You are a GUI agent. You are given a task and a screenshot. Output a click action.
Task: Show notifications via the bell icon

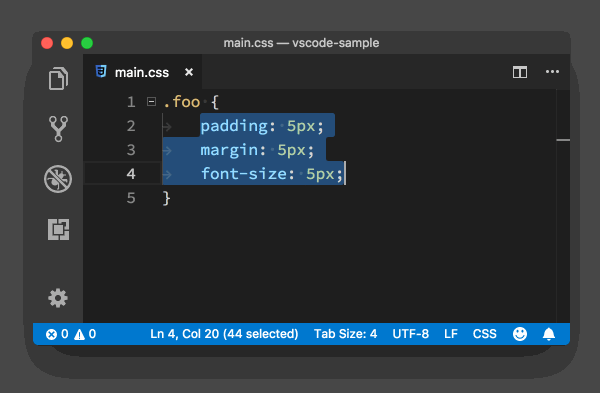click(549, 334)
